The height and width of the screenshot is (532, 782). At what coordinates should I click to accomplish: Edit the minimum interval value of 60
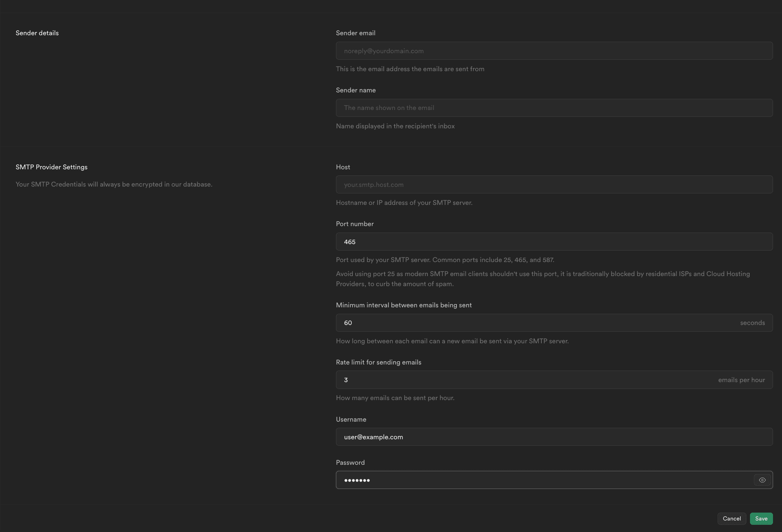[554, 323]
